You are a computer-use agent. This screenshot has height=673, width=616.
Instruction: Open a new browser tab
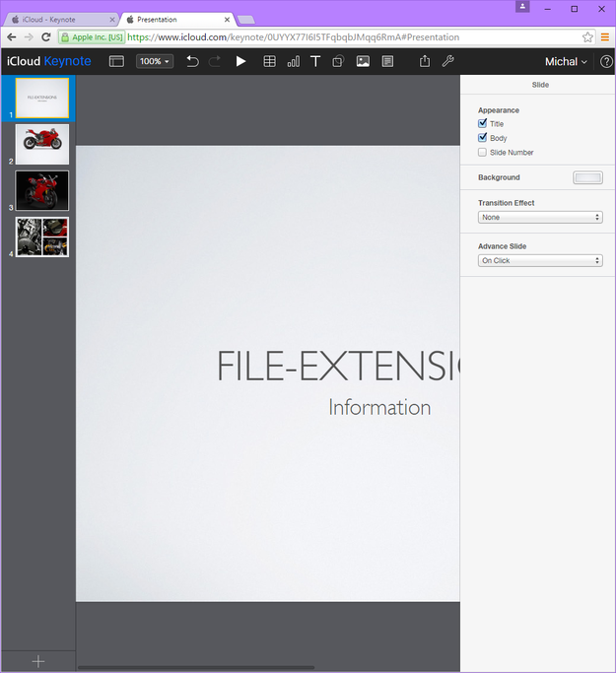click(246, 20)
